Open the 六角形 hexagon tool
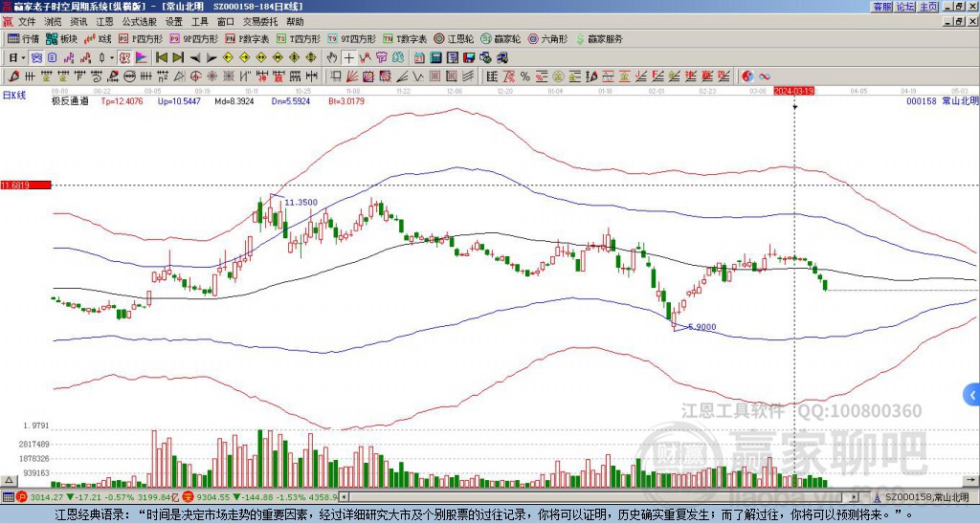Viewport: 980px width, 524px height. pos(548,39)
